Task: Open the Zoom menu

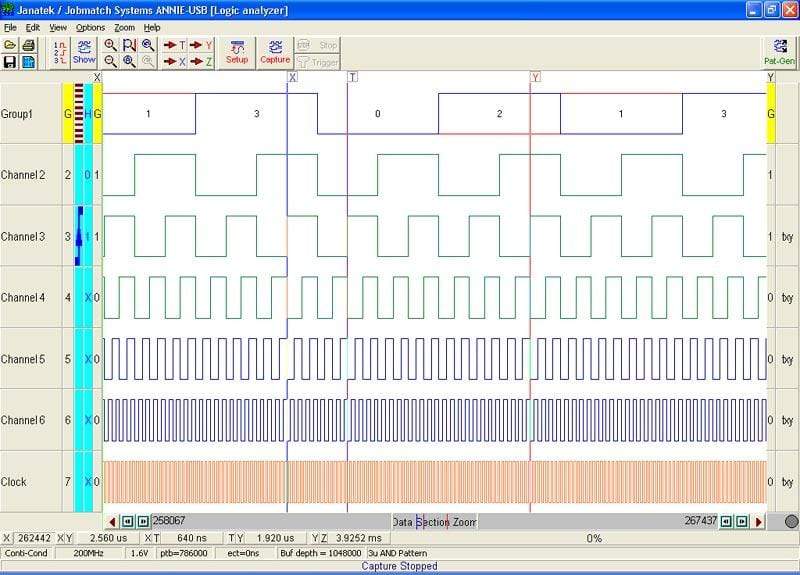Action: click(x=124, y=27)
